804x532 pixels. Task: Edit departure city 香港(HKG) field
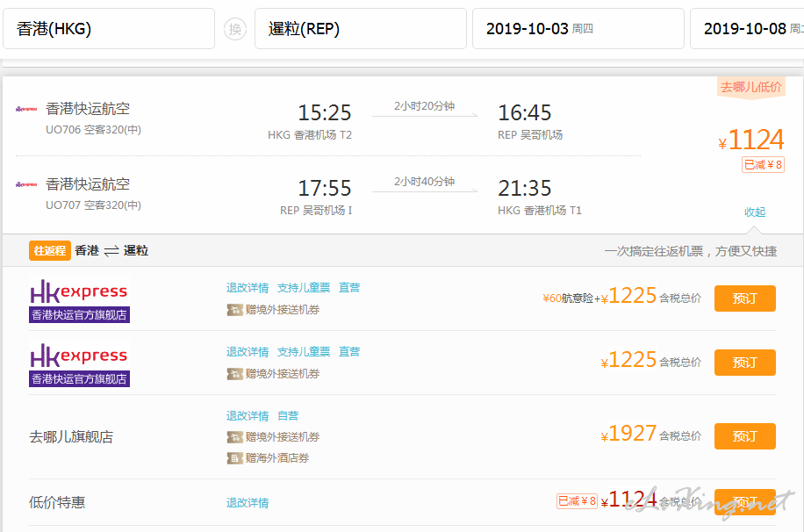point(109,29)
